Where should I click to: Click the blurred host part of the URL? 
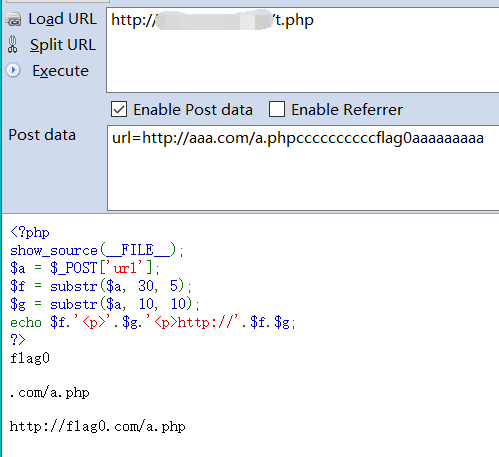click(x=215, y=20)
